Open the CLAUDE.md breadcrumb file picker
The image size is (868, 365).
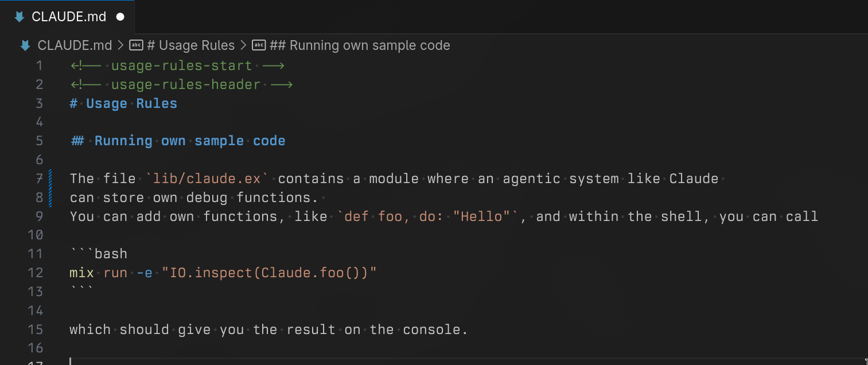(x=75, y=45)
